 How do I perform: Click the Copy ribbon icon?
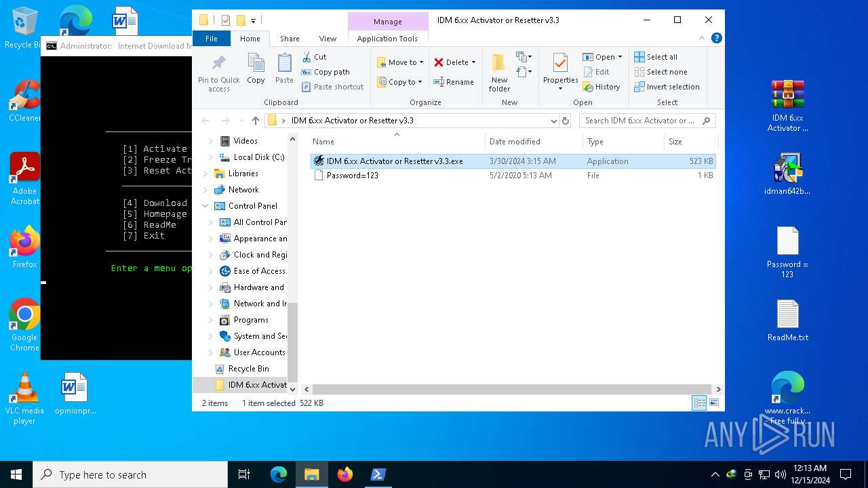pos(256,68)
